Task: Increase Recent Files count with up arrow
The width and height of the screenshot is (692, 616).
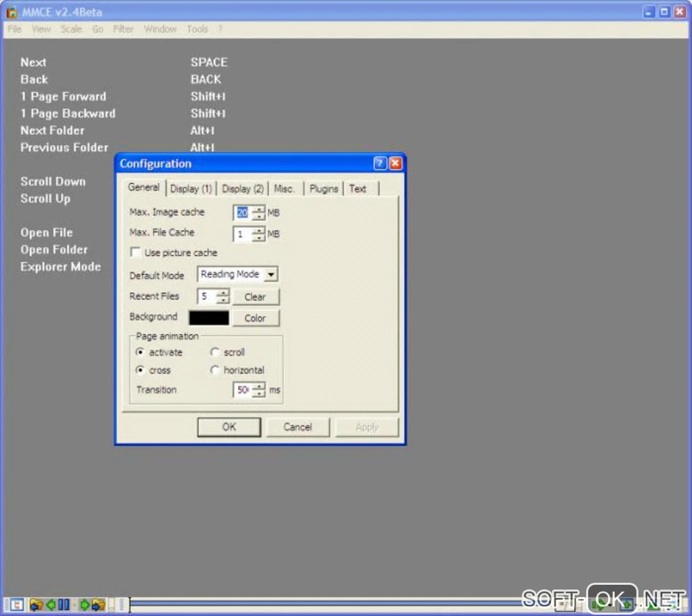Action: coord(223,292)
